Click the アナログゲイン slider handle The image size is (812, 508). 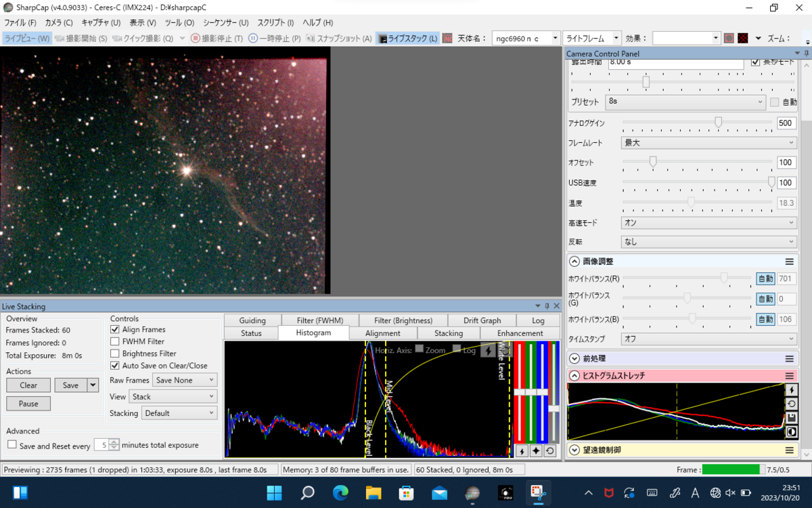tap(718, 123)
